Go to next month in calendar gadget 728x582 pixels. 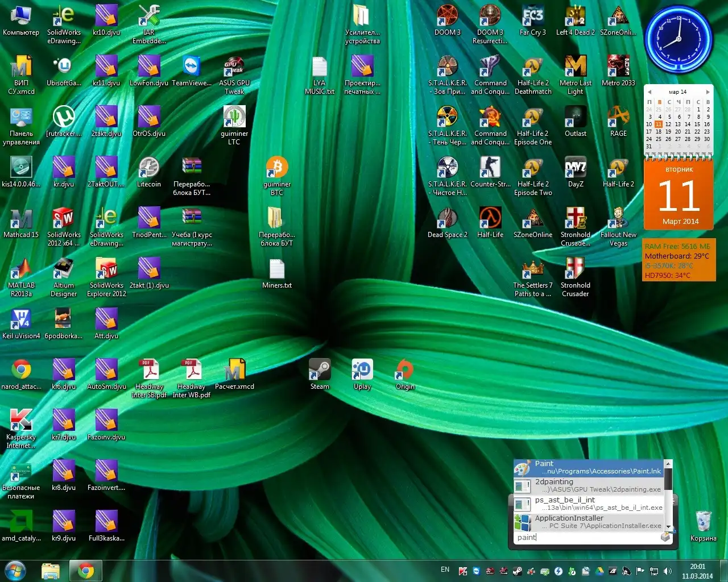click(x=708, y=92)
